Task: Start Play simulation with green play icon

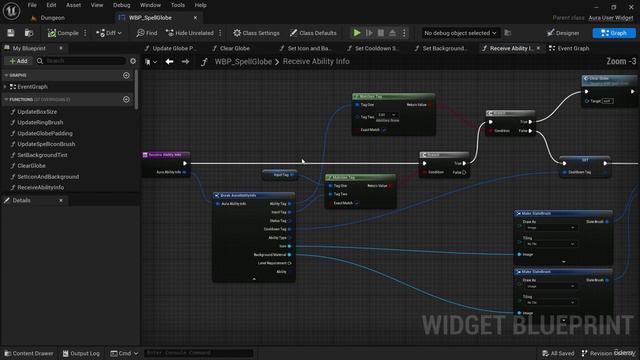Action: pyautogui.click(x=357, y=33)
